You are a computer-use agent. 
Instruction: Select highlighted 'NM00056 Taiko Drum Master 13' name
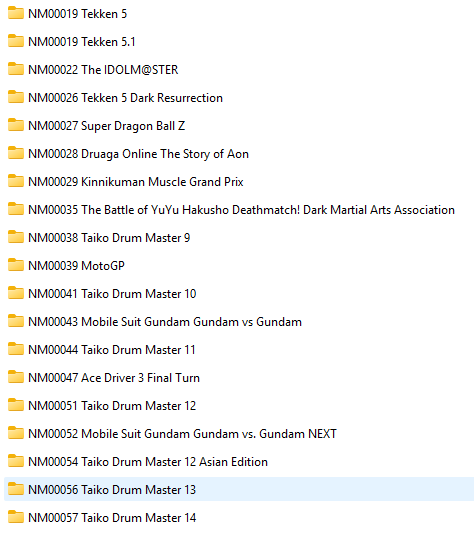click(x=112, y=490)
